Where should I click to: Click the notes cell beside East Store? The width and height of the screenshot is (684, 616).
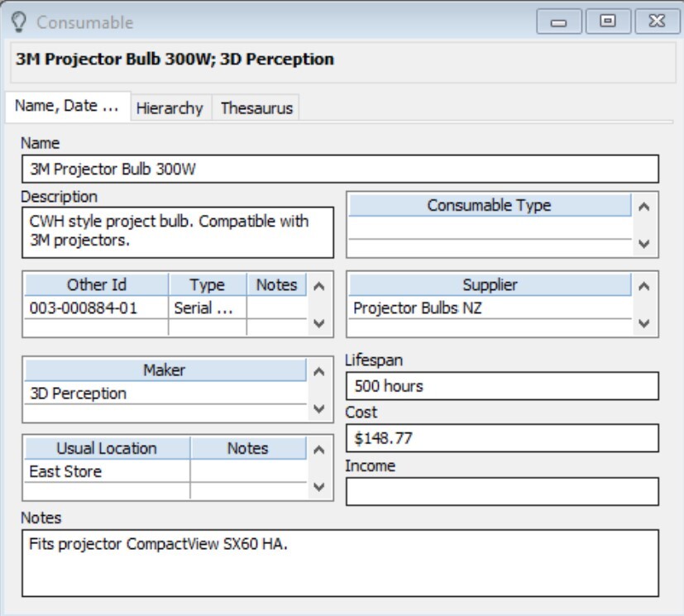(x=248, y=471)
